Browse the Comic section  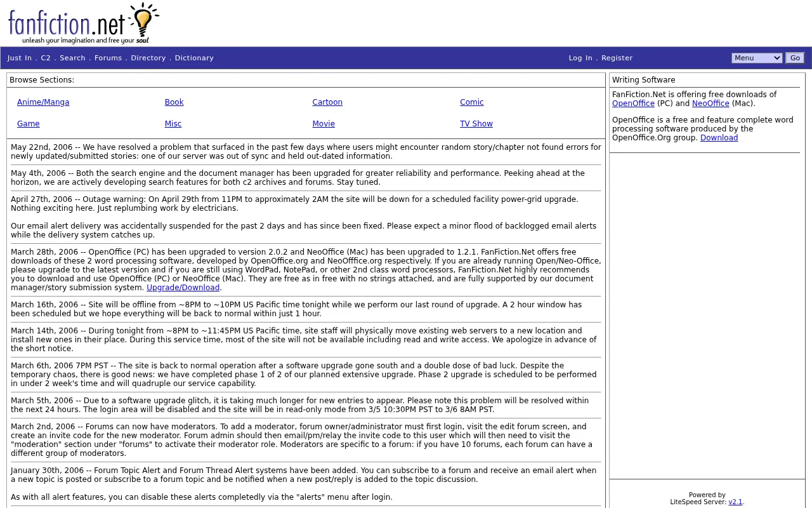[x=472, y=102]
